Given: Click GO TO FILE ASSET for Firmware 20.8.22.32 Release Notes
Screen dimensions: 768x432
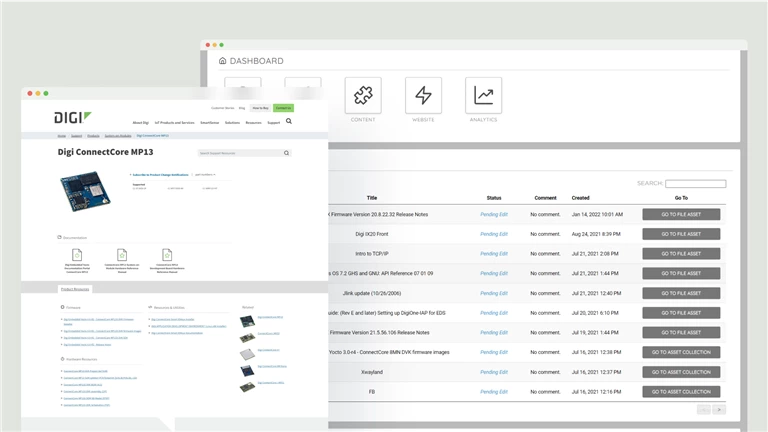Looking at the screenshot, I should [x=681, y=214].
